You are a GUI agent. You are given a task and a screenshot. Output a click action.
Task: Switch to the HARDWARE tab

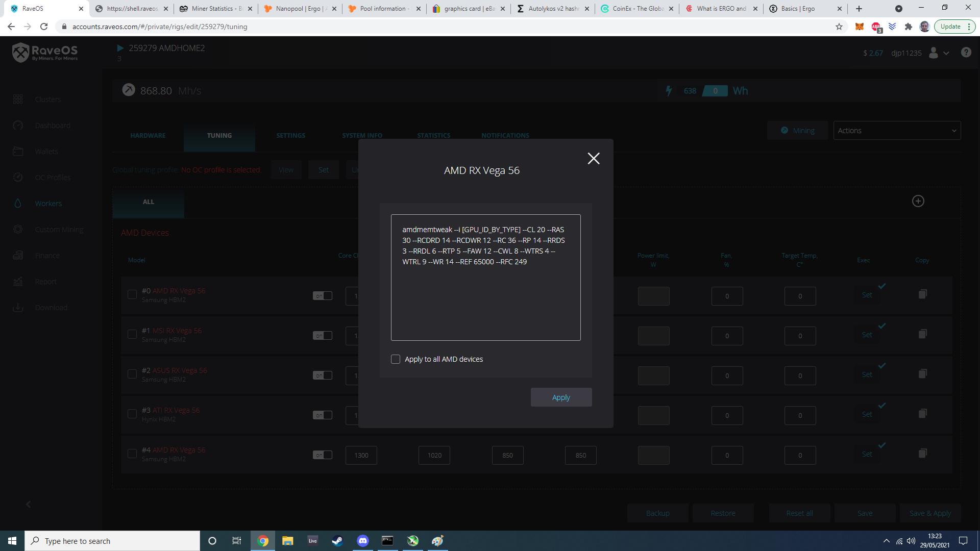tap(148, 136)
